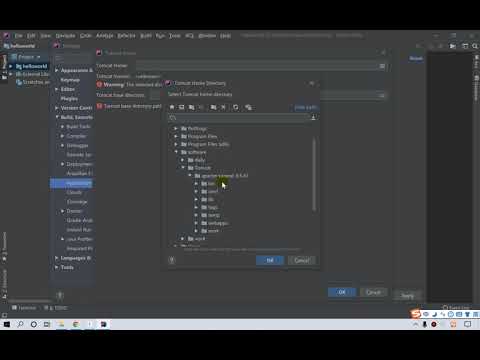Click Project Directory icon in chooser toolbar
Screen dimensions: 480x360
[192, 107]
